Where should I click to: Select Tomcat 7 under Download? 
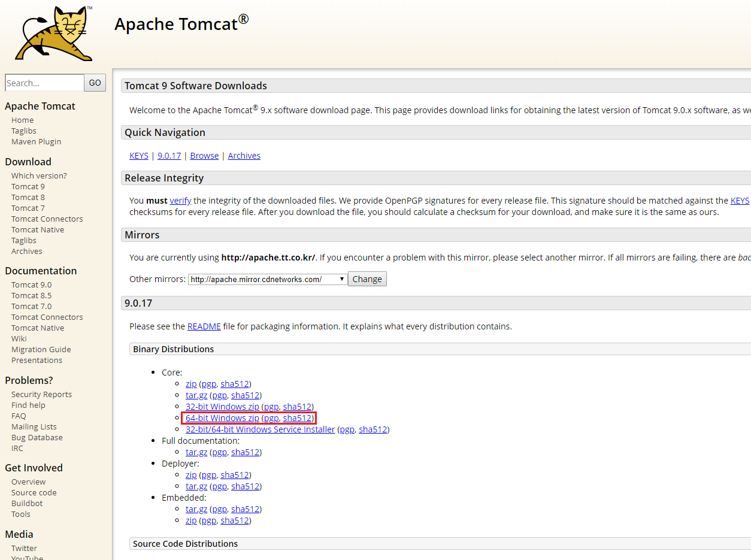28,208
